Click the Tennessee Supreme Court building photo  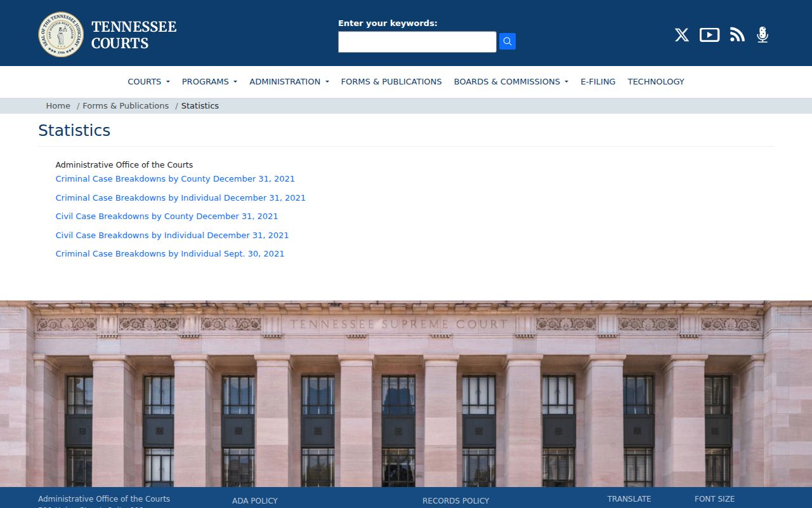[406, 394]
